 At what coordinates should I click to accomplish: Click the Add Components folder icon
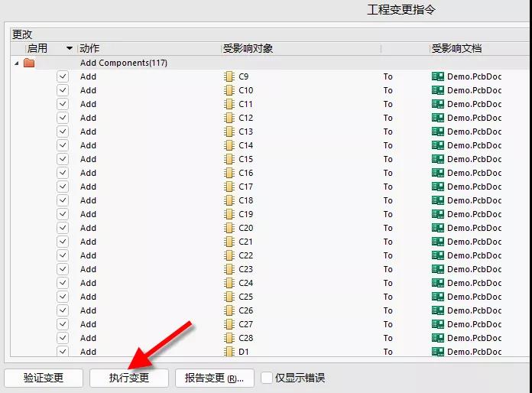(x=29, y=63)
